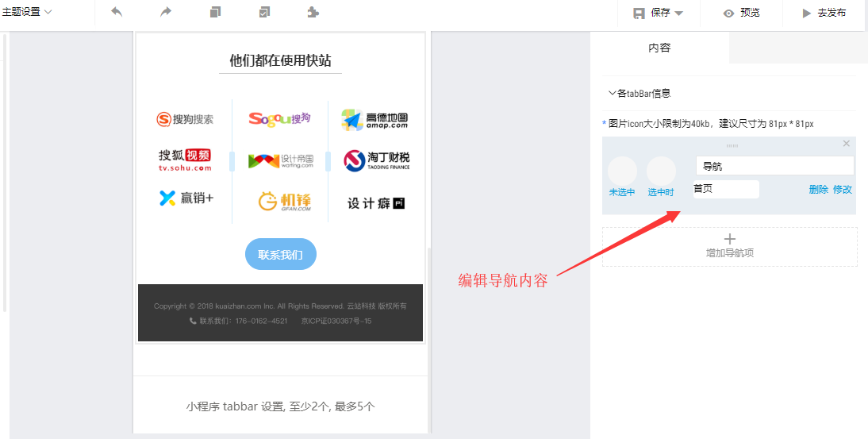Click the 删除 delete link
The width and height of the screenshot is (868, 439).
818,189
